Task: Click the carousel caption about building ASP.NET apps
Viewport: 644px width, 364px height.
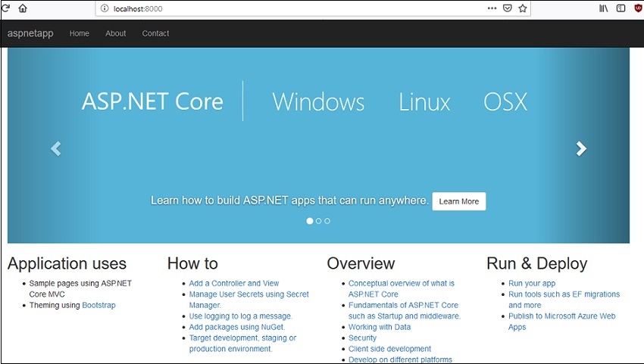Action: (289, 201)
